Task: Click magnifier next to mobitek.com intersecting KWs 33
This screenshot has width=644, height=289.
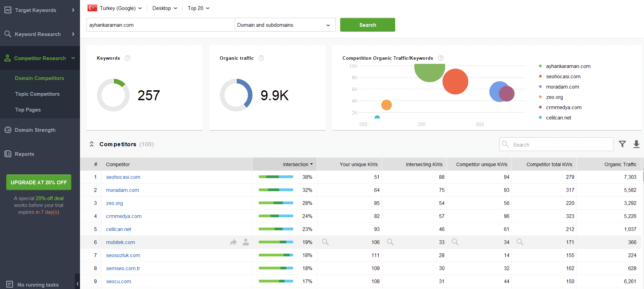Action: [390, 242]
